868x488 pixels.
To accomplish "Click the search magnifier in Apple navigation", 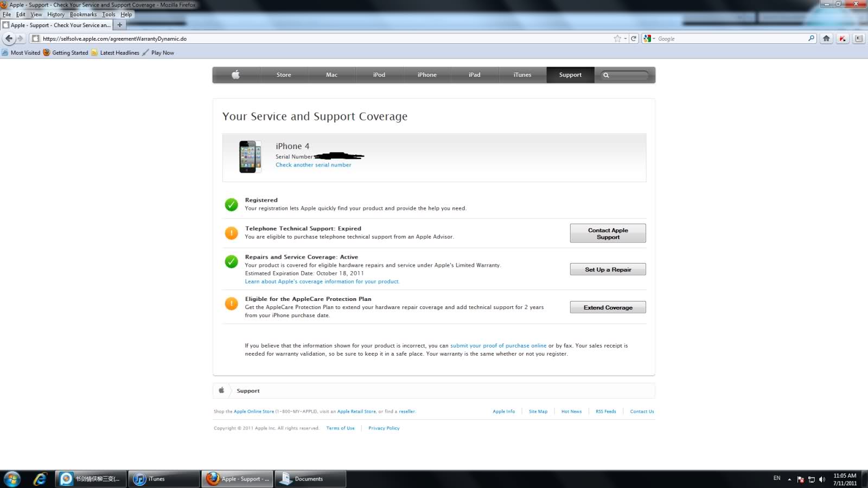I will [606, 75].
